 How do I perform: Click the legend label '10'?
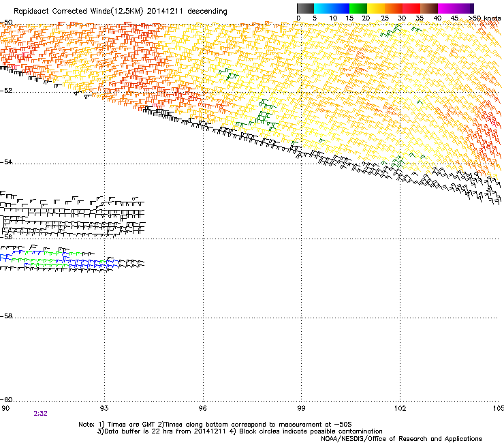click(x=333, y=18)
